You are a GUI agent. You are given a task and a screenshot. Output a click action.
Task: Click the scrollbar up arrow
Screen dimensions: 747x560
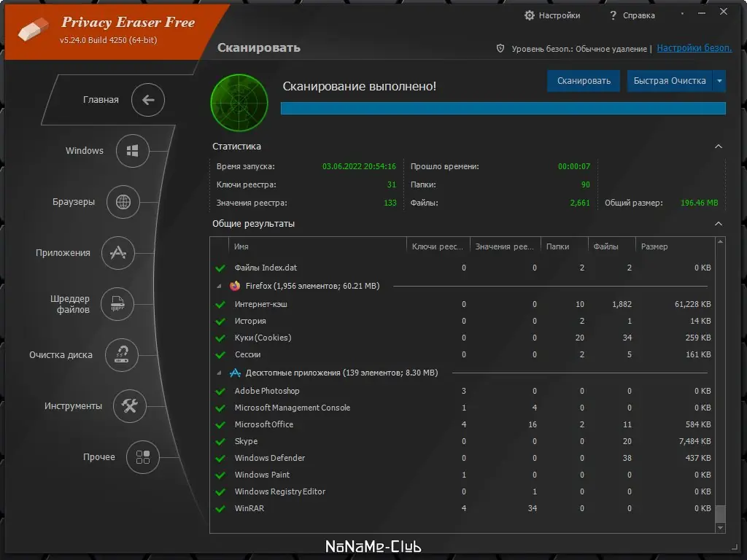pyautogui.click(x=720, y=242)
